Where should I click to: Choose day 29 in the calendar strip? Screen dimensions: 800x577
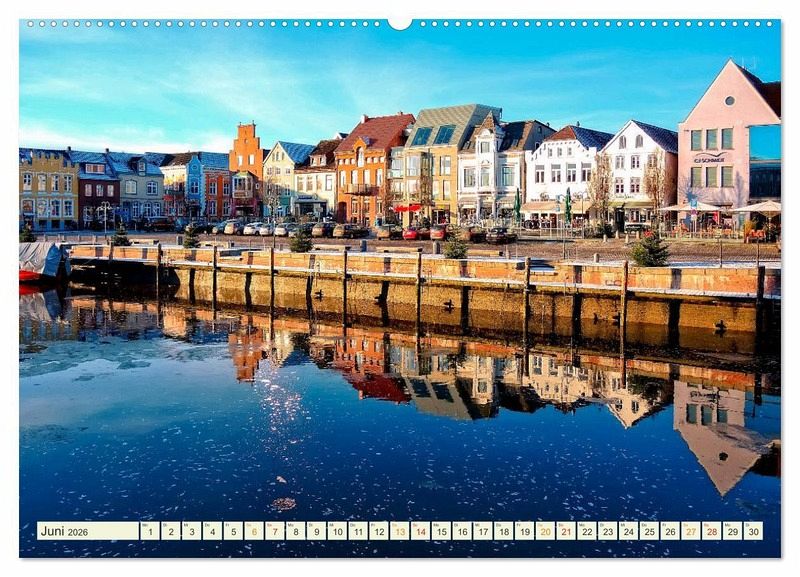733,531
